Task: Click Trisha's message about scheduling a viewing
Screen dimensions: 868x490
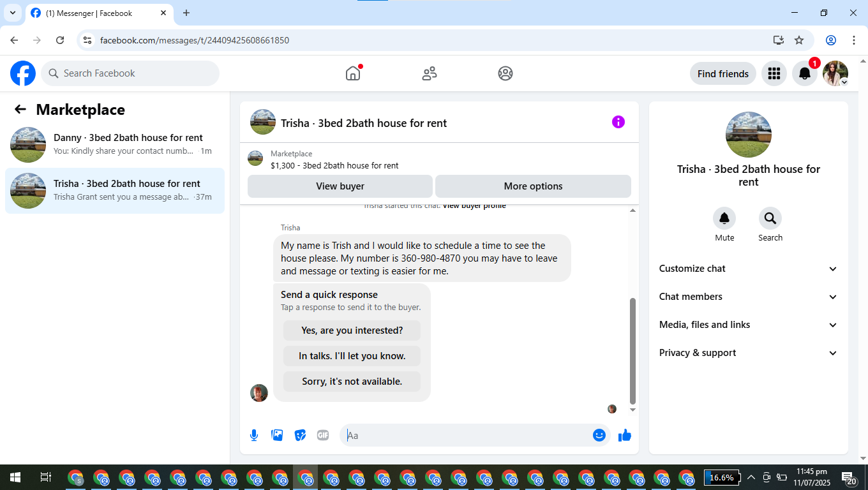Action: 422,258
